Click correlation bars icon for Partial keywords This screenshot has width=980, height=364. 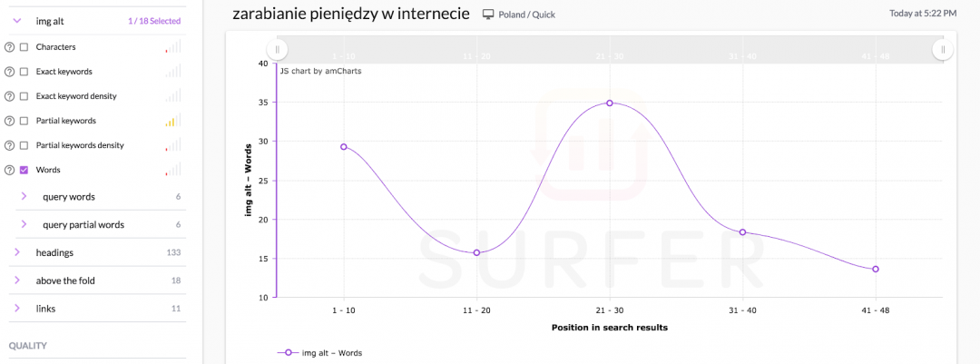172,120
